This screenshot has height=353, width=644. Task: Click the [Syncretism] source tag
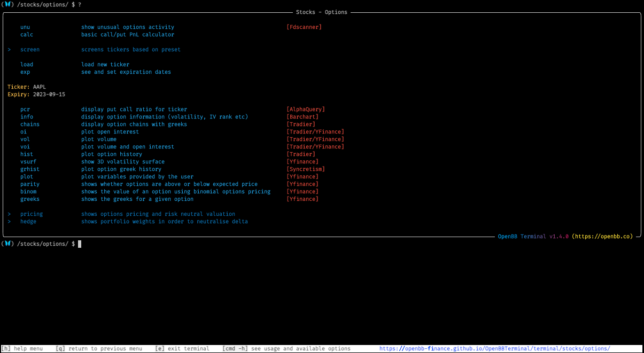(306, 169)
